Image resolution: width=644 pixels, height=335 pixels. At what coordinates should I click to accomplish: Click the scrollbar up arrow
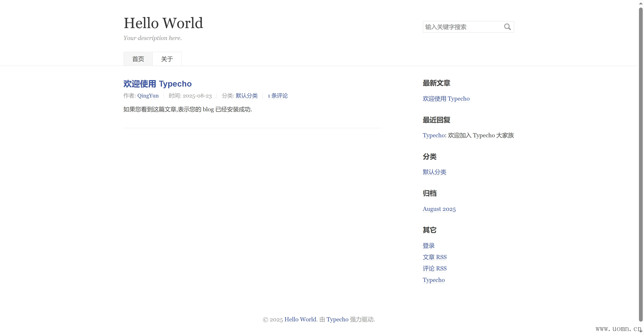pyautogui.click(x=641, y=3)
